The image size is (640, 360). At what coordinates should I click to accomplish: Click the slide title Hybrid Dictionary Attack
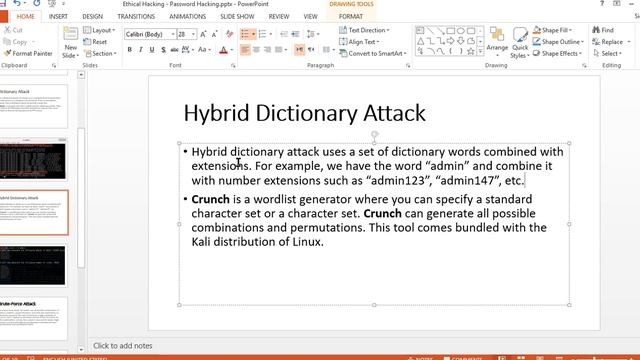click(x=304, y=113)
